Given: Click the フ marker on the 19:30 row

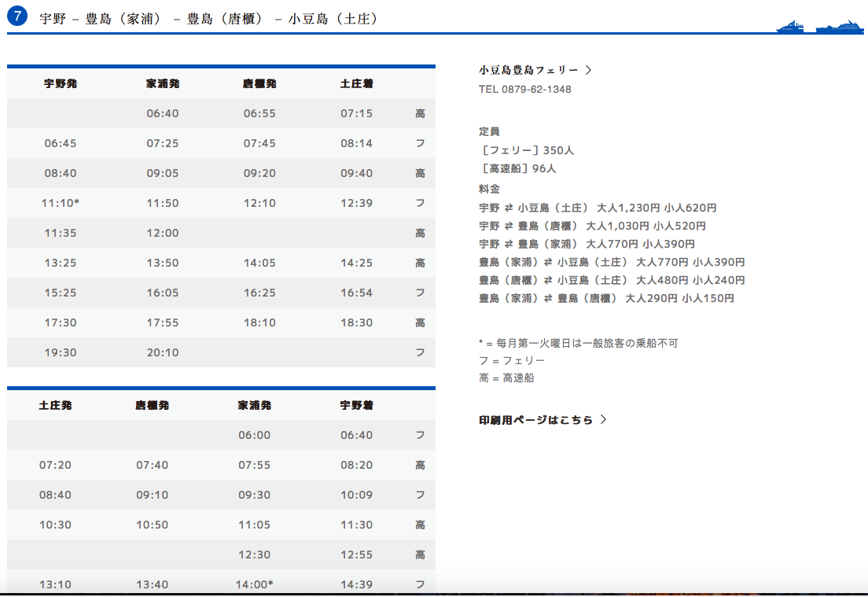Looking at the screenshot, I should [420, 352].
